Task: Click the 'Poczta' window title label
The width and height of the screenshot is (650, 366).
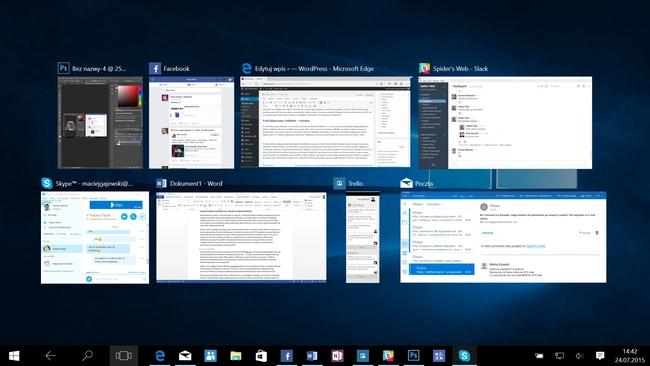Action: [x=424, y=184]
